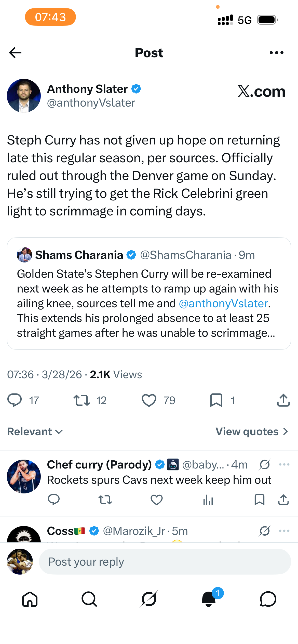This screenshot has width=298, height=644.
Task: Open View quotes chevron link
Action: 252,432
